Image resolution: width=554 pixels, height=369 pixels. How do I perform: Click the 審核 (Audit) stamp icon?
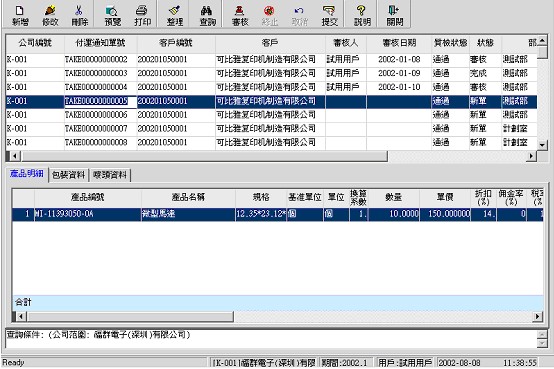click(240, 15)
